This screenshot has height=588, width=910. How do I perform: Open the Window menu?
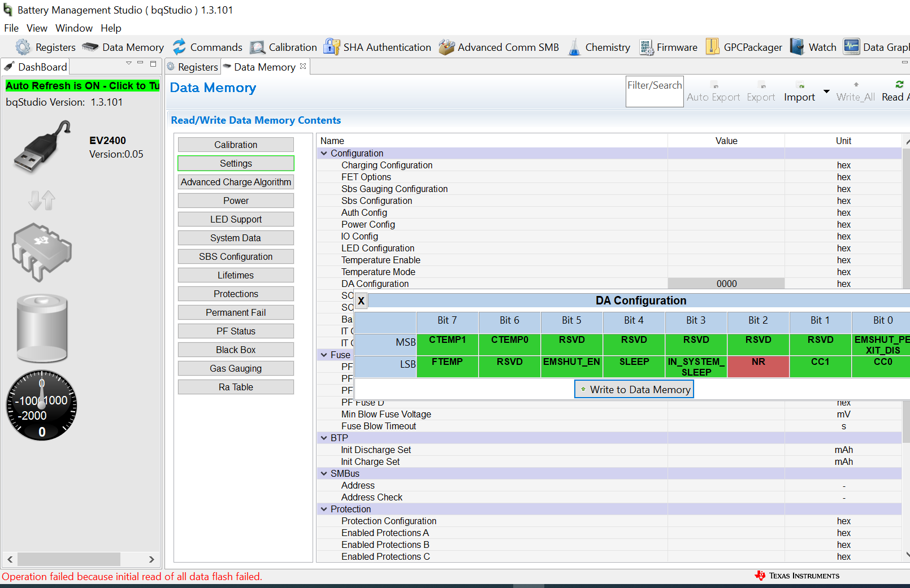(x=74, y=28)
